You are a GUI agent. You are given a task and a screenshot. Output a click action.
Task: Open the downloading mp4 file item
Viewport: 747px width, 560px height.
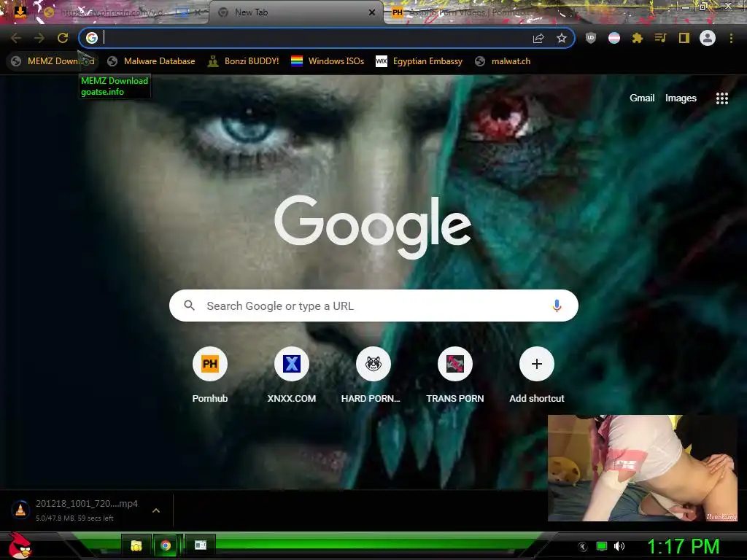click(x=76, y=510)
